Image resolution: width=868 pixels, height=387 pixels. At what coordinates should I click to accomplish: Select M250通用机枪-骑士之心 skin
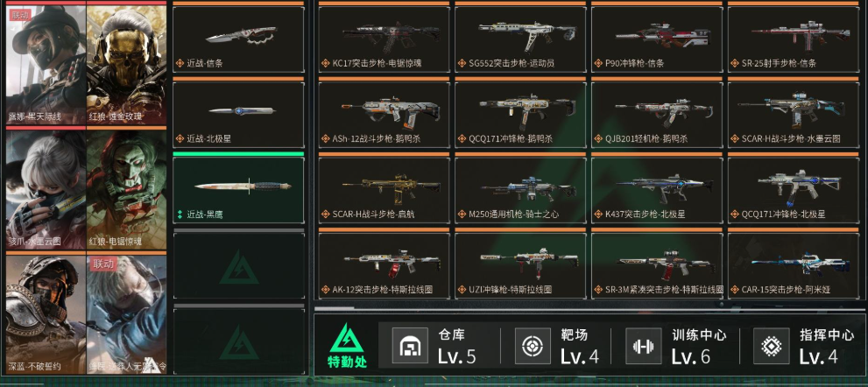520,190
